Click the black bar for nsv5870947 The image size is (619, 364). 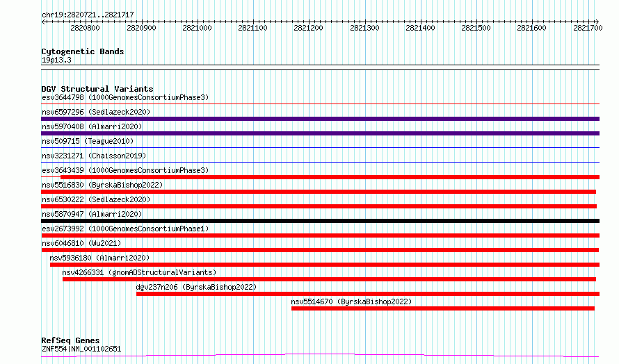pos(320,221)
